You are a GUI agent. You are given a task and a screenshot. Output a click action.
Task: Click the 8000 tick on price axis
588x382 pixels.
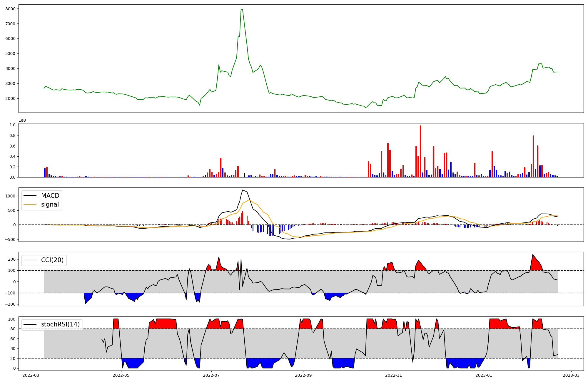pyautogui.click(x=10, y=9)
